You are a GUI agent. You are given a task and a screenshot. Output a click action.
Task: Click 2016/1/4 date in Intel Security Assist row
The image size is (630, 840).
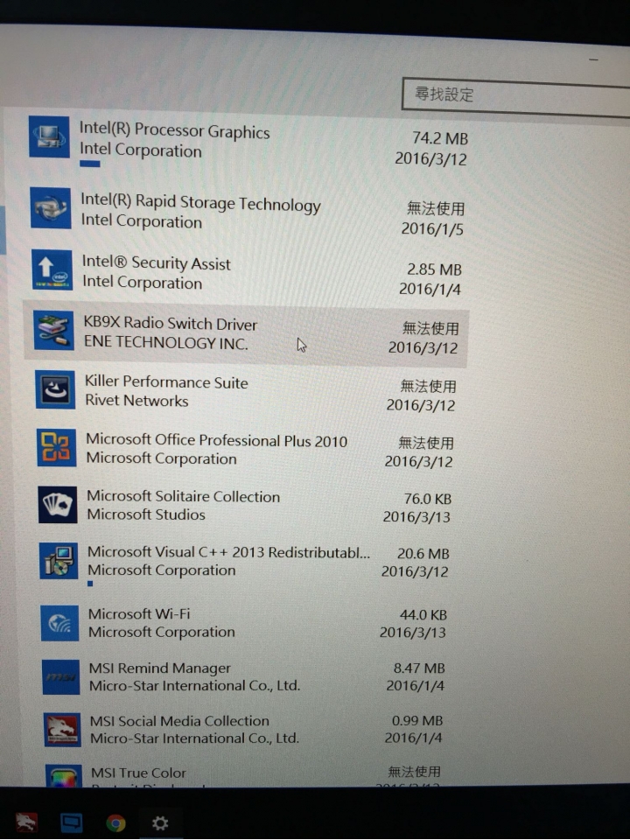tap(430, 290)
